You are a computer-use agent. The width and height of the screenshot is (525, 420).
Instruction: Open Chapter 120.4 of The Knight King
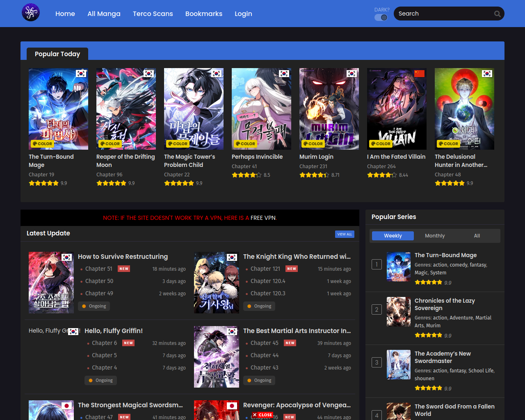[268, 281]
